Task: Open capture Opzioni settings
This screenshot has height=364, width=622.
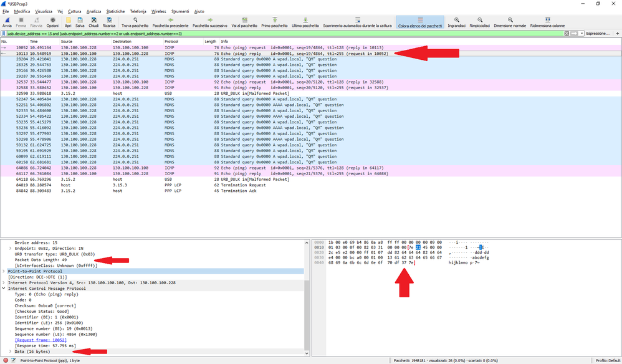Action: coord(52,22)
